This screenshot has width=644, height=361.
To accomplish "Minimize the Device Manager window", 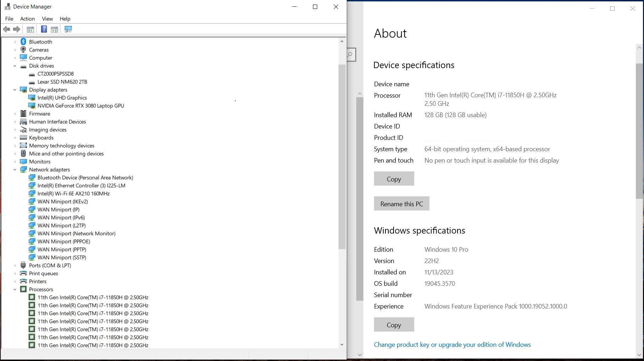I will pyautogui.click(x=294, y=7).
